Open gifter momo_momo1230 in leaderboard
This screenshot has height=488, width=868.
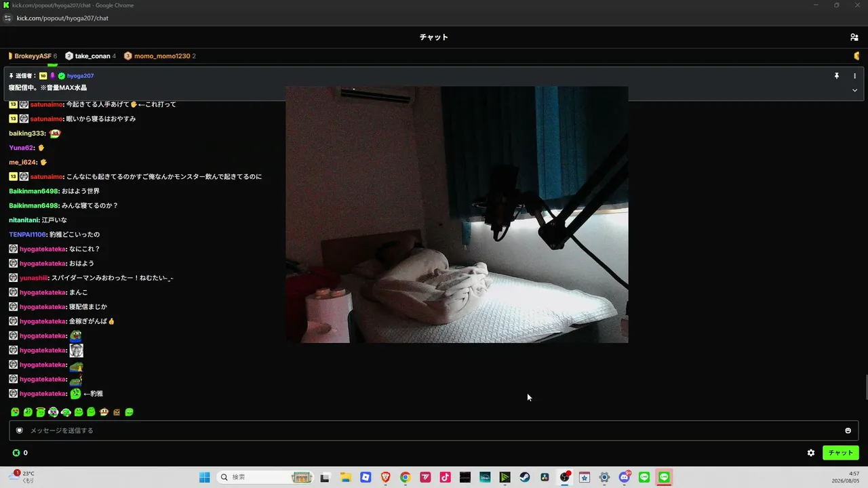[159, 56]
